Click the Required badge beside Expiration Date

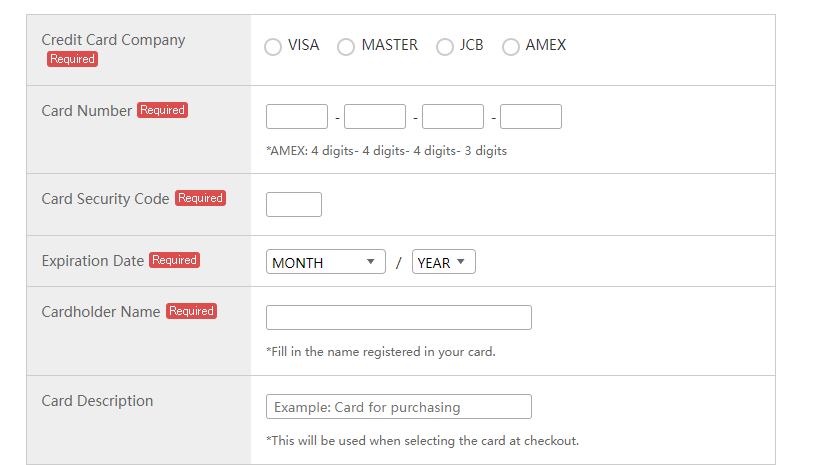(x=174, y=260)
